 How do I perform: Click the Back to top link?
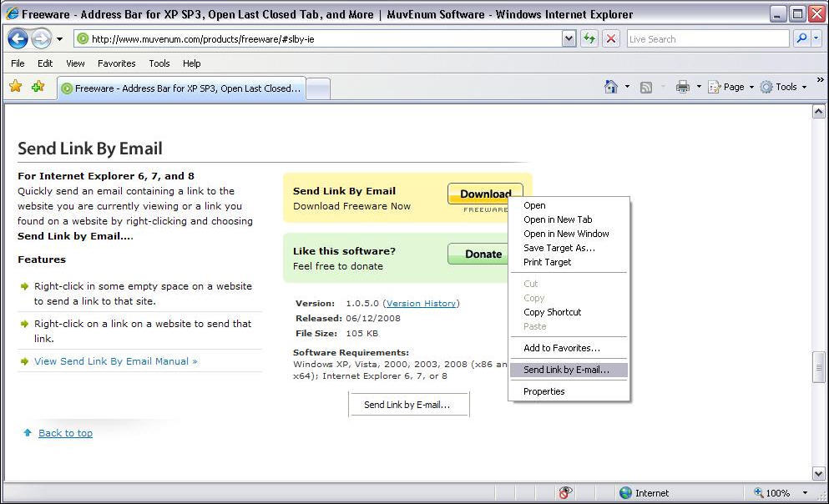(66, 433)
